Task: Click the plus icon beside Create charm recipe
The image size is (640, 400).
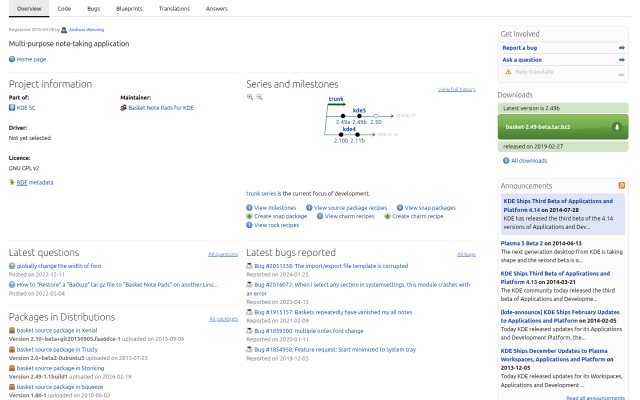Action: [387, 216]
